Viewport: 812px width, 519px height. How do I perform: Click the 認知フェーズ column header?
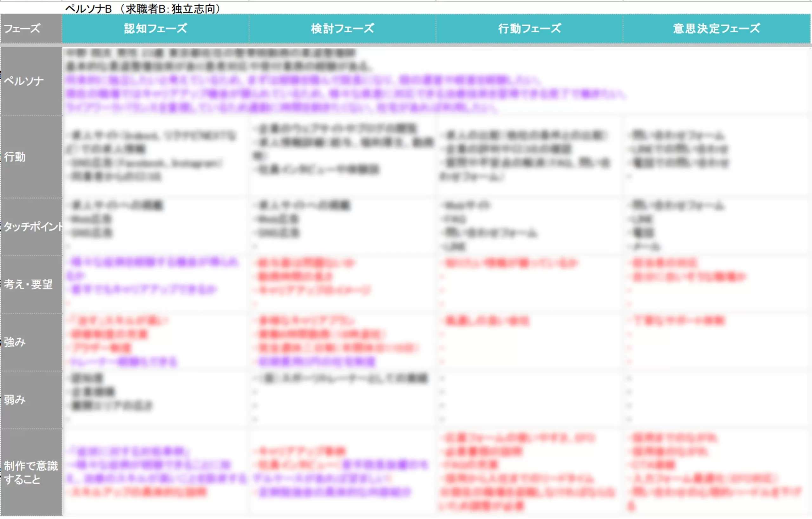click(155, 29)
